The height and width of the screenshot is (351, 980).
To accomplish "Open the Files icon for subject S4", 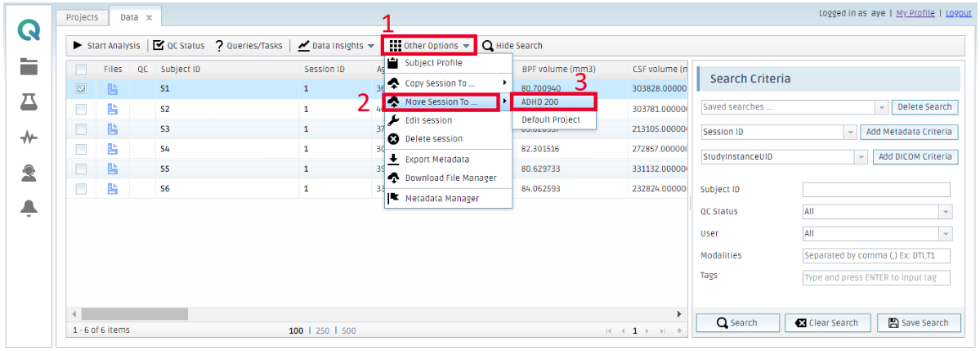I will [x=114, y=149].
